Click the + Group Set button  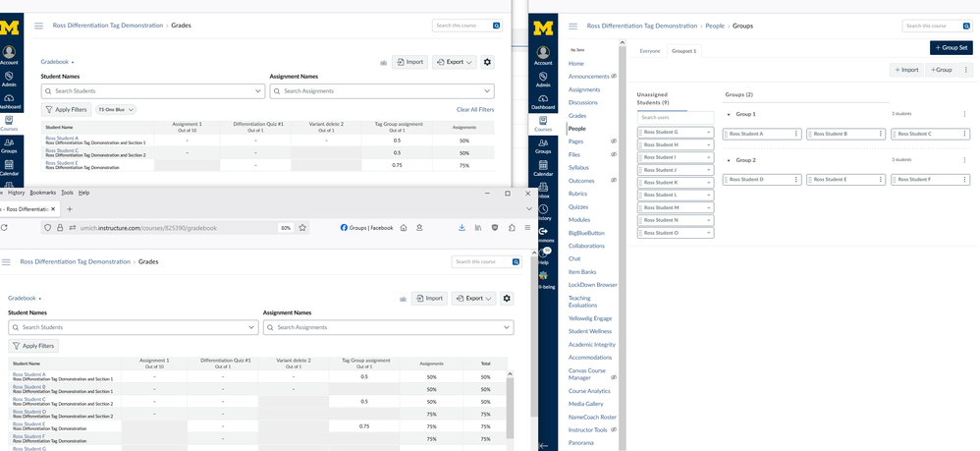click(952, 47)
